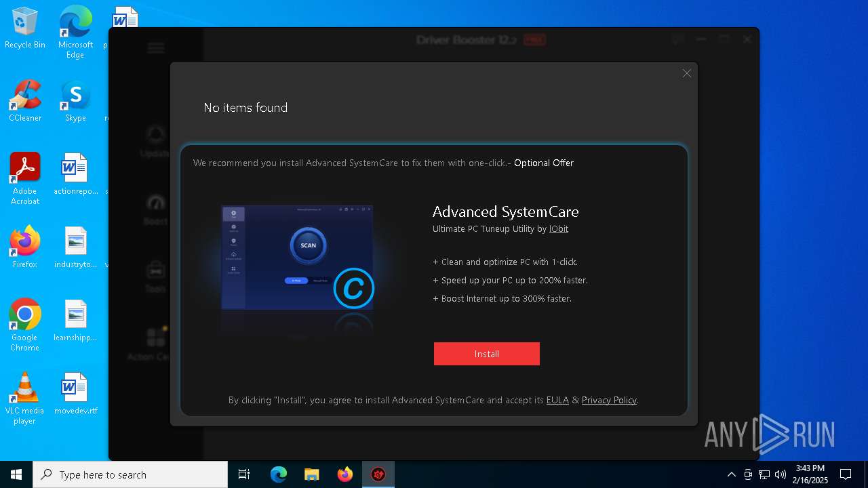Click the 'Advanced SystemCare' heading
Viewport: 868px width, 488px height.
(506, 211)
